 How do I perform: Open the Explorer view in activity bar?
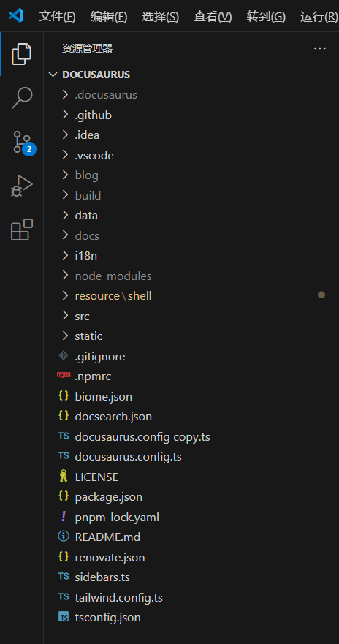[x=22, y=54]
